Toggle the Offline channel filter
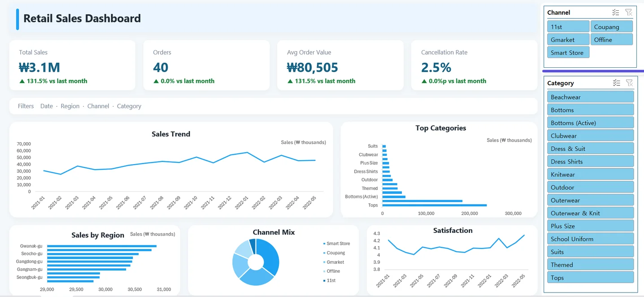 tap(612, 39)
